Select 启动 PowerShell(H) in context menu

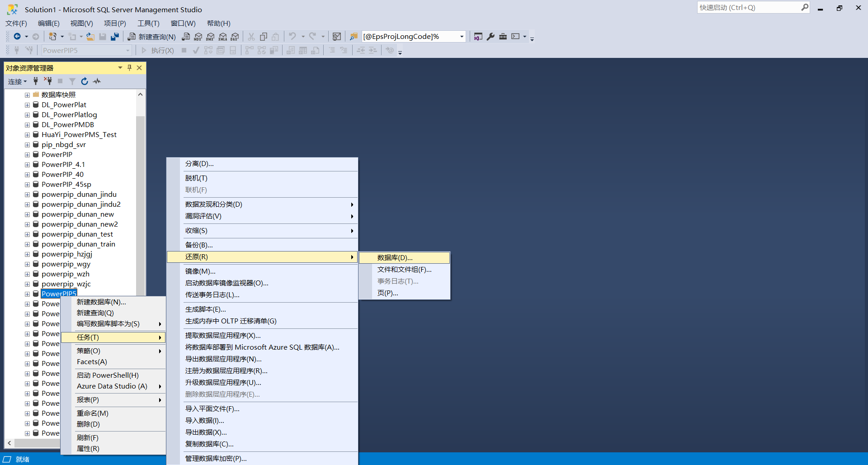(113, 375)
